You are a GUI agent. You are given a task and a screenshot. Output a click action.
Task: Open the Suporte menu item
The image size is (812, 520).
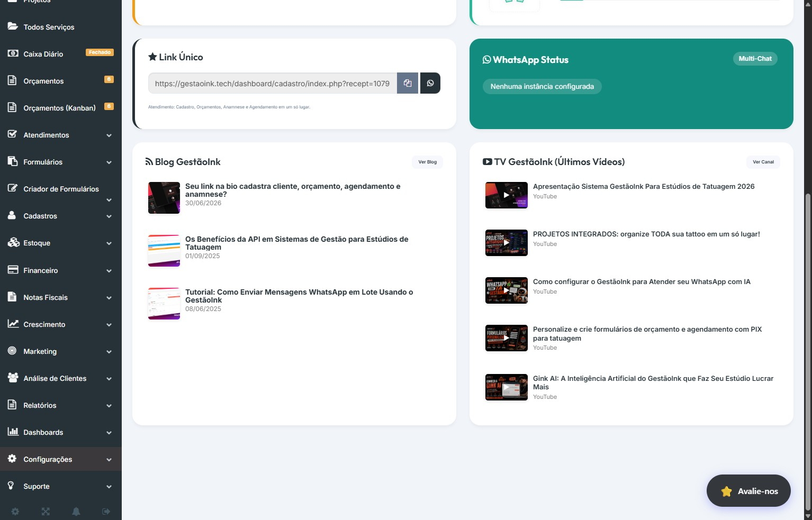click(x=61, y=486)
